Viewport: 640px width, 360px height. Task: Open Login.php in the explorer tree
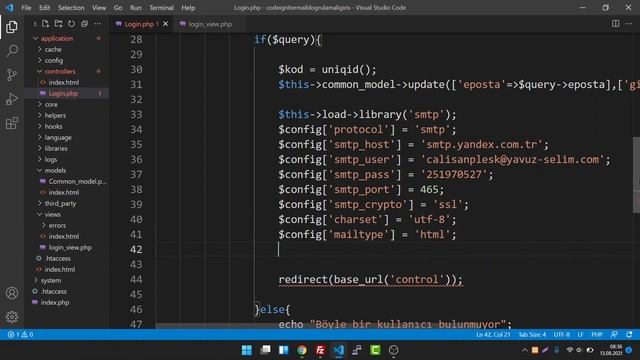(x=63, y=93)
